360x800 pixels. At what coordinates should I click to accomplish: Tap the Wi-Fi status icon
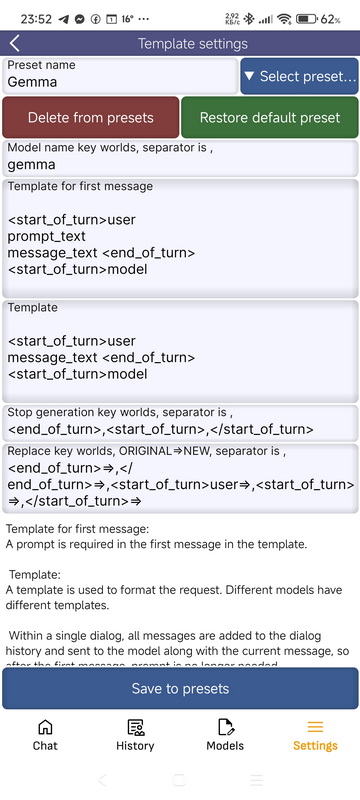coord(285,19)
